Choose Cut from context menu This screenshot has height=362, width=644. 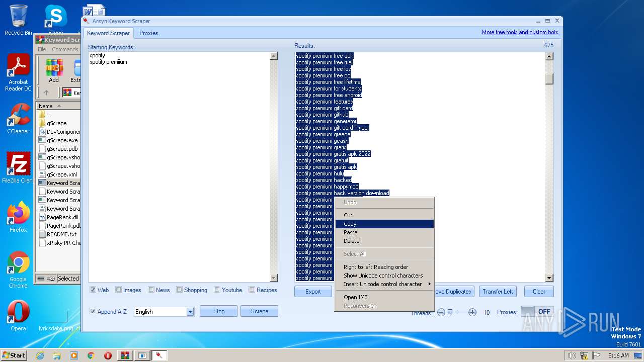coord(385,215)
